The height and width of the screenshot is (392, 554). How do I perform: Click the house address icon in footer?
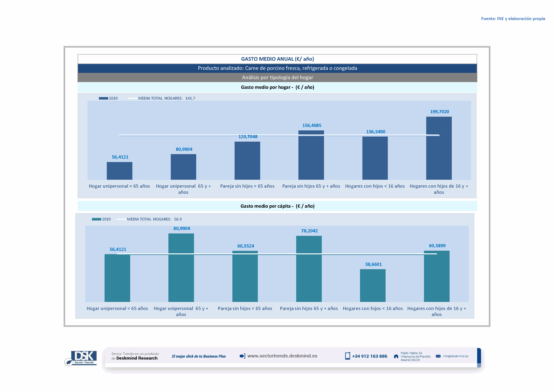point(396,356)
